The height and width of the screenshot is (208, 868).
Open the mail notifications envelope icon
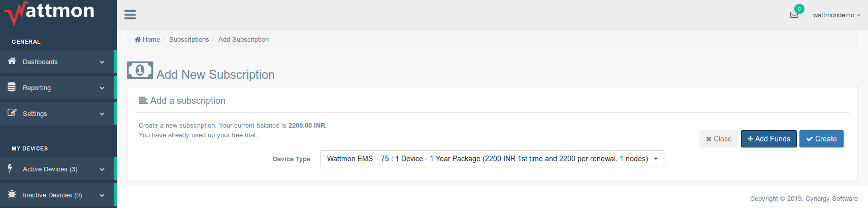pyautogui.click(x=794, y=15)
